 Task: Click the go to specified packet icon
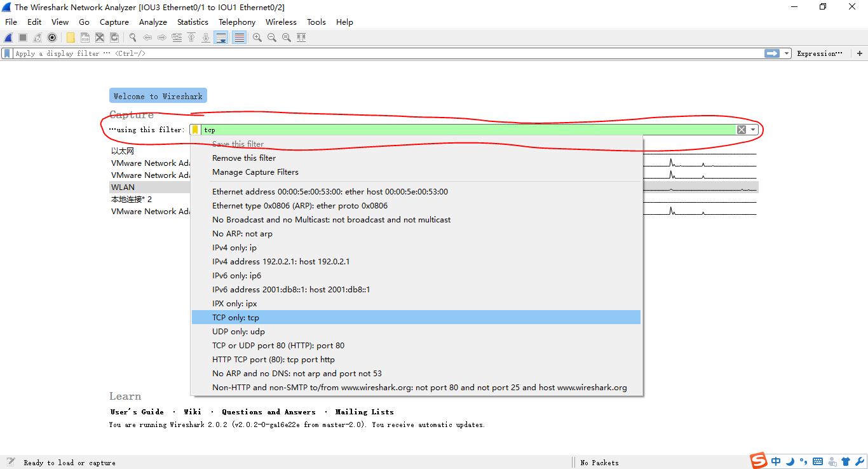click(177, 37)
